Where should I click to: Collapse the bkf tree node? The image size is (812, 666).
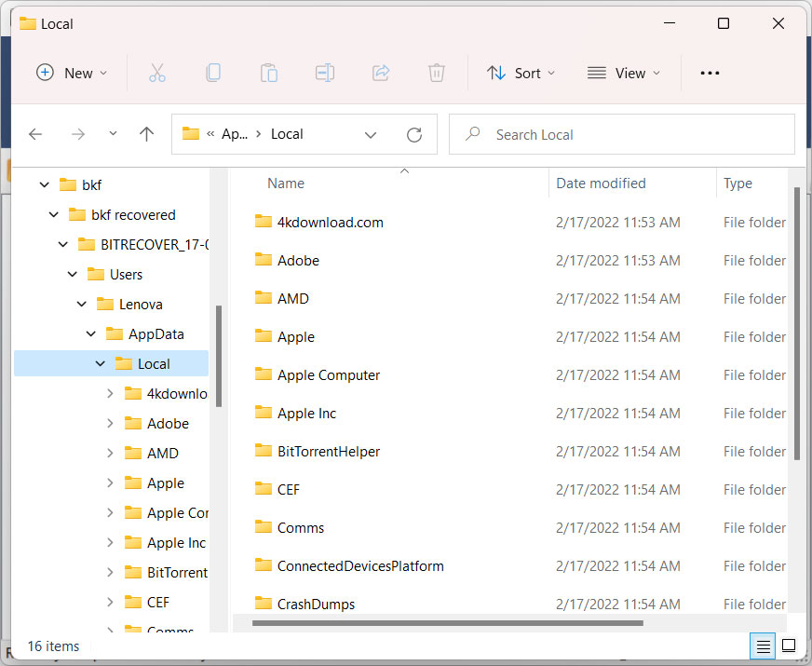coord(45,184)
